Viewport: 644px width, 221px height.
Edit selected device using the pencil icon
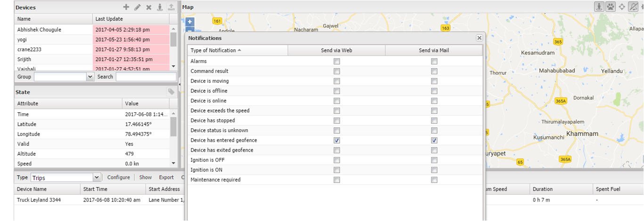pyautogui.click(x=137, y=7)
